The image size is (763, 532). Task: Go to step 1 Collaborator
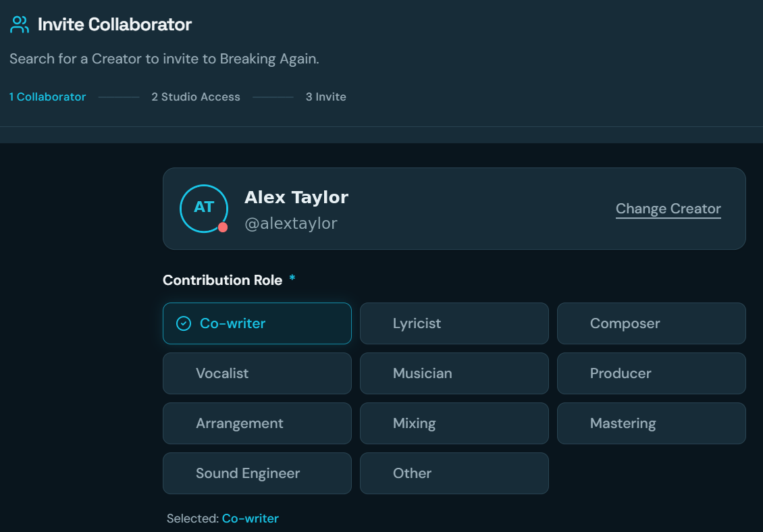(48, 97)
